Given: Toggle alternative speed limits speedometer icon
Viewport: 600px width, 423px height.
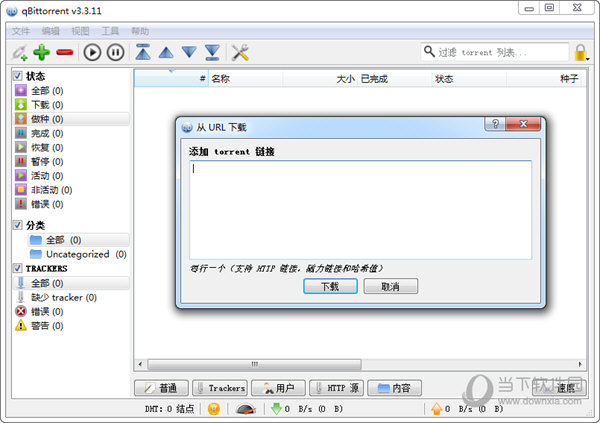Looking at the screenshot, I should coord(246,409).
